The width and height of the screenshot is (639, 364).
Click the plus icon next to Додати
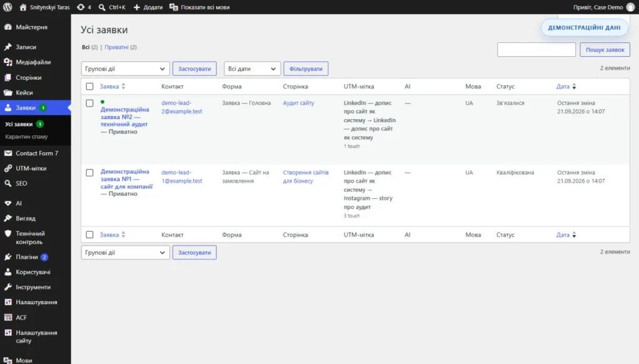tap(137, 7)
